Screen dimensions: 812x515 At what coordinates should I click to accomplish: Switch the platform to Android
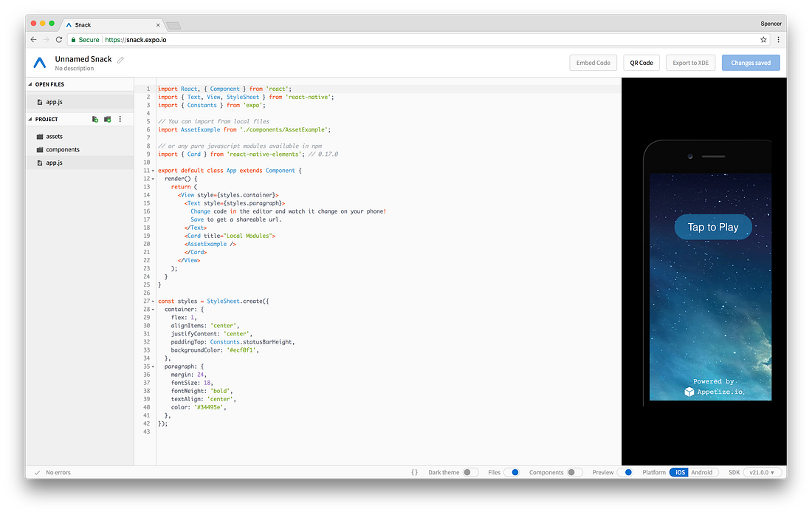tap(702, 471)
